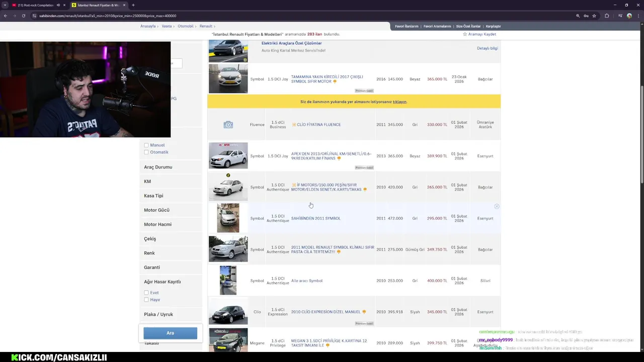
Task: Close the Post-rock Compilation tab
Action: click(64, 5)
